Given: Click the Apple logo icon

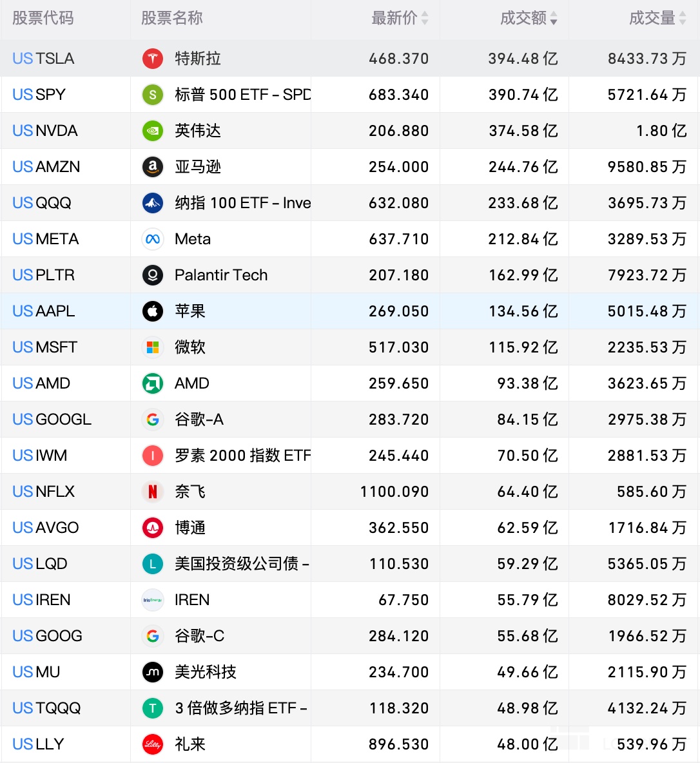Looking at the screenshot, I should (153, 311).
